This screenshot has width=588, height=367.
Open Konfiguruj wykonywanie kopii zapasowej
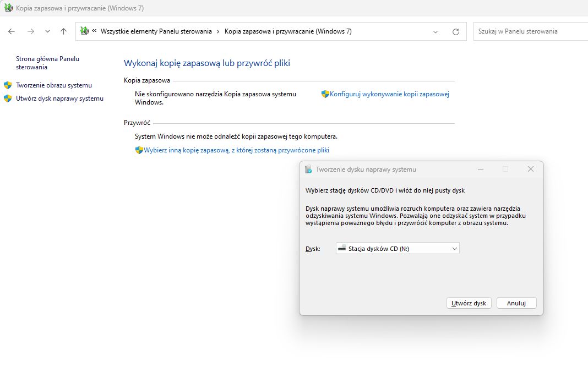tap(389, 94)
